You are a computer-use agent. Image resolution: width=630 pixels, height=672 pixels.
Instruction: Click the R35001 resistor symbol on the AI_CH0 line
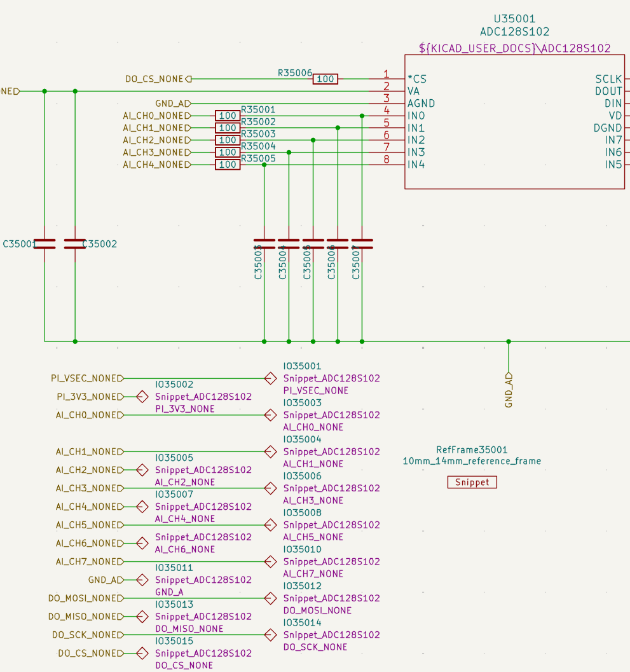pos(228,116)
